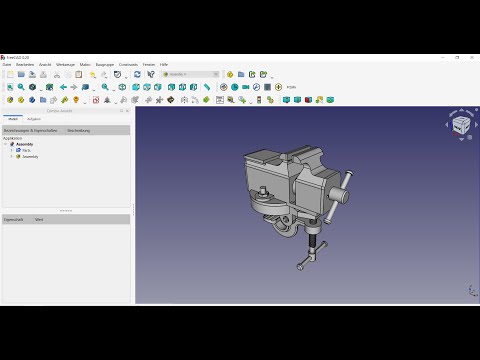This screenshot has width=480, height=360.
Task: Open the workbench selector dropdown
Action: [190, 74]
